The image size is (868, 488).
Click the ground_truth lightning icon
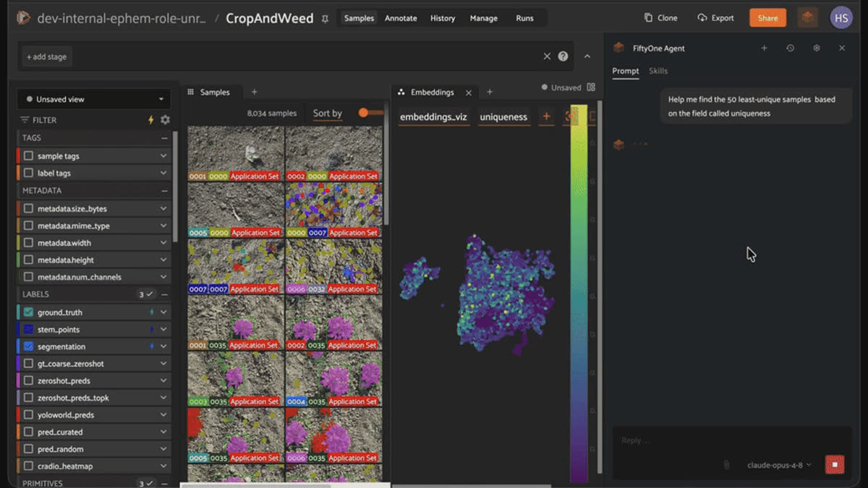151,312
